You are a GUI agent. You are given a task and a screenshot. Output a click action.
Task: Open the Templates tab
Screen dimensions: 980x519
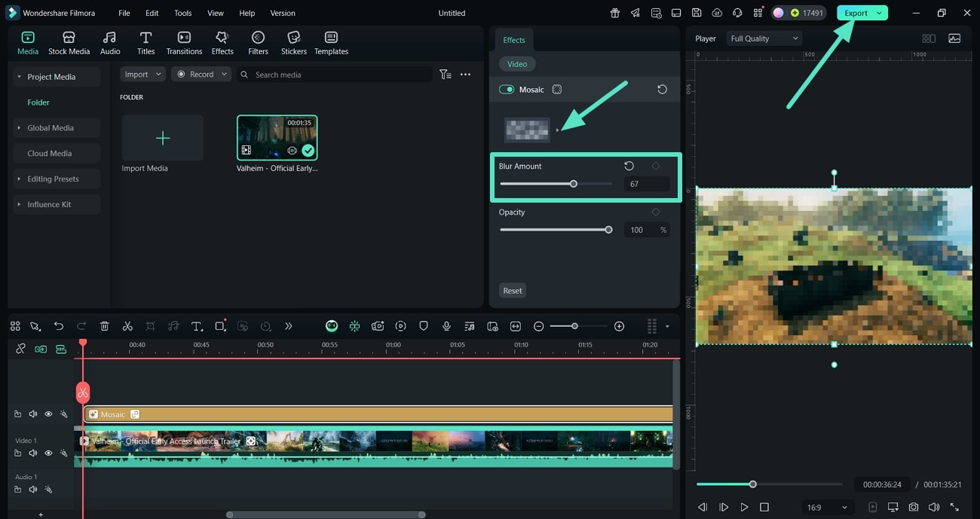click(x=331, y=43)
